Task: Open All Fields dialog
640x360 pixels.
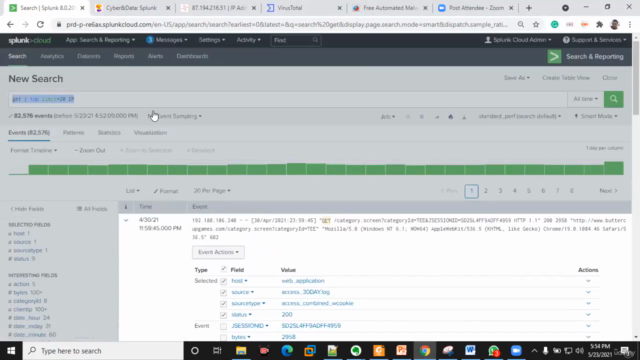Action: (92, 209)
